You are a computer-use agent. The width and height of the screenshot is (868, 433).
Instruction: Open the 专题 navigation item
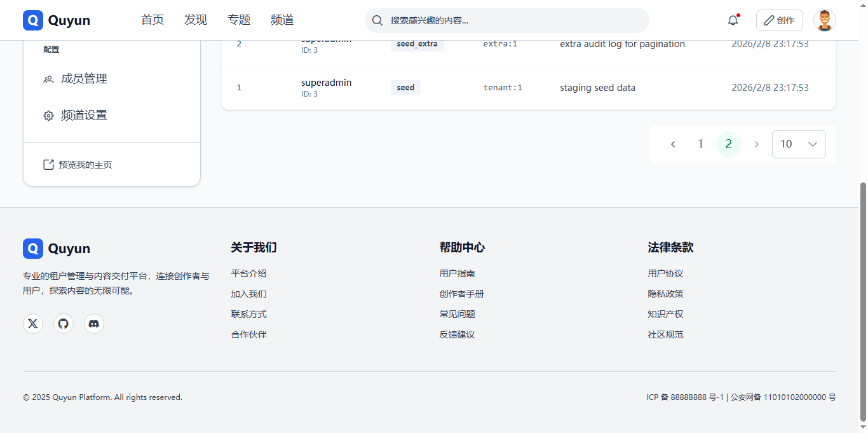click(239, 20)
